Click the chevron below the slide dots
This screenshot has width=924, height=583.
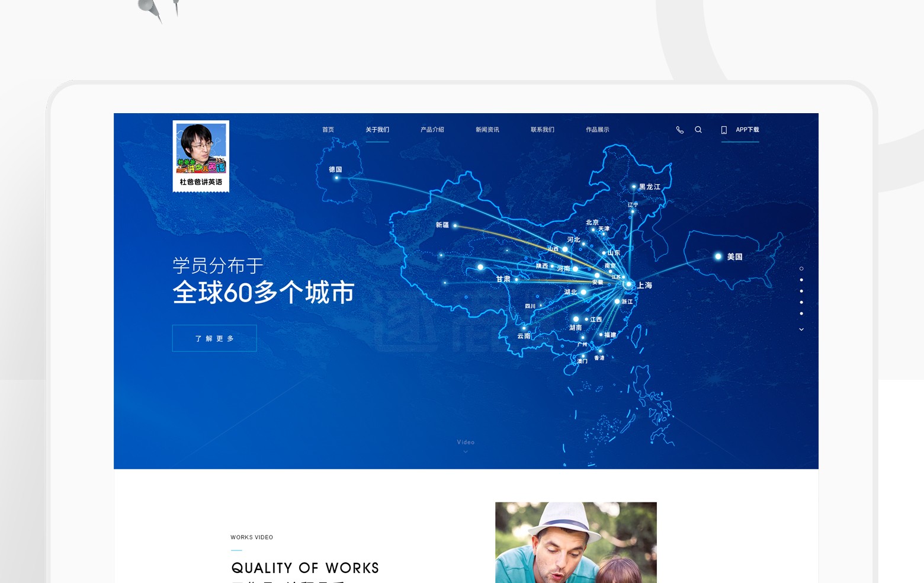tap(801, 329)
